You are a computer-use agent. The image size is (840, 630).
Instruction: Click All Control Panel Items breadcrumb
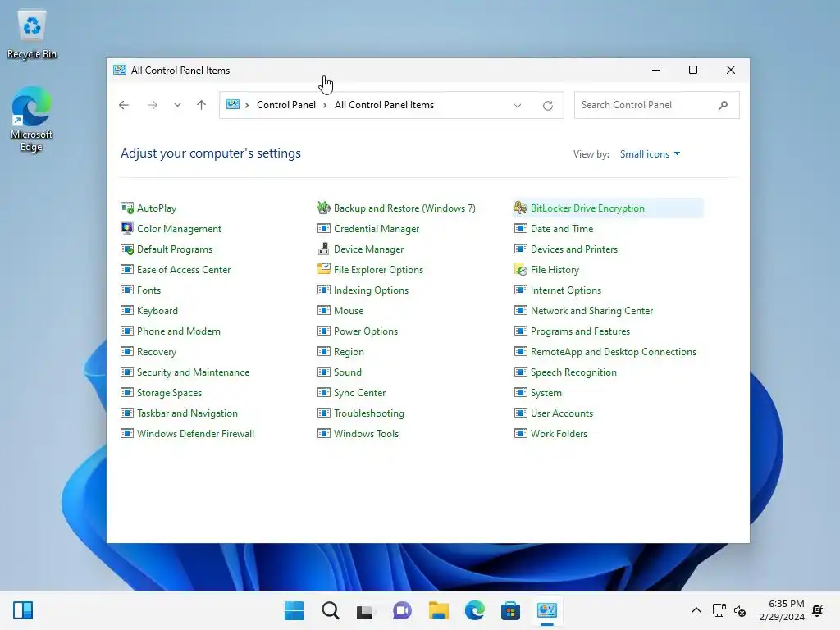pos(384,105)
